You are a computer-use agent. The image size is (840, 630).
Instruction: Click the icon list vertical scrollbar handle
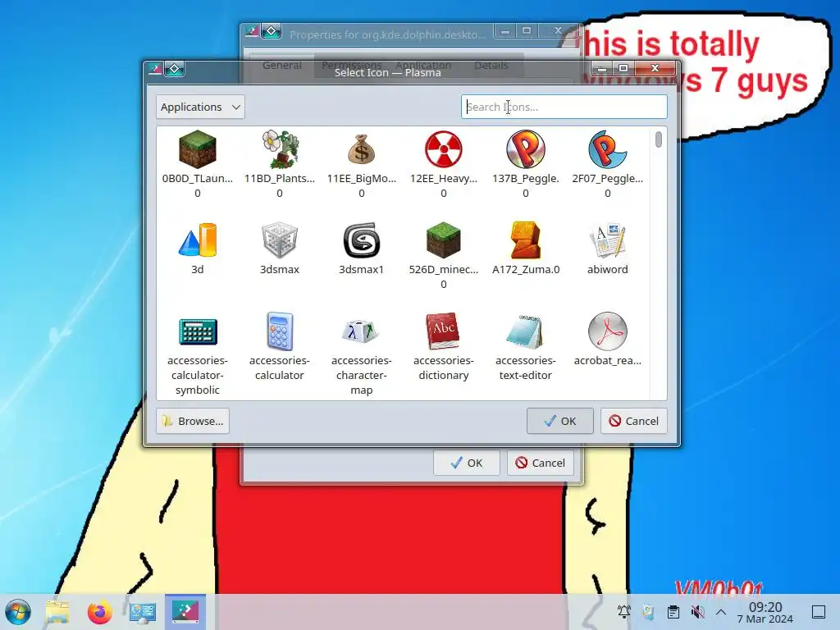click(659, 139)
